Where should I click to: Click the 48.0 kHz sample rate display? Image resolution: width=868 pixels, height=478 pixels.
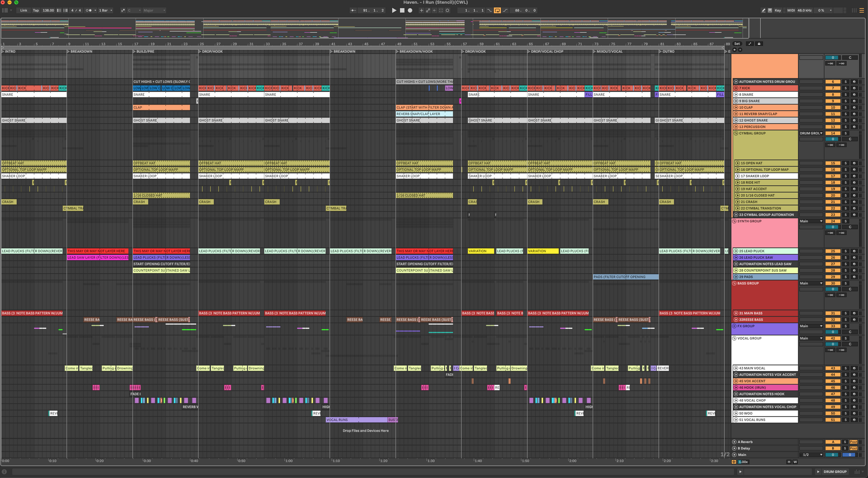click(x=804, y=10)
